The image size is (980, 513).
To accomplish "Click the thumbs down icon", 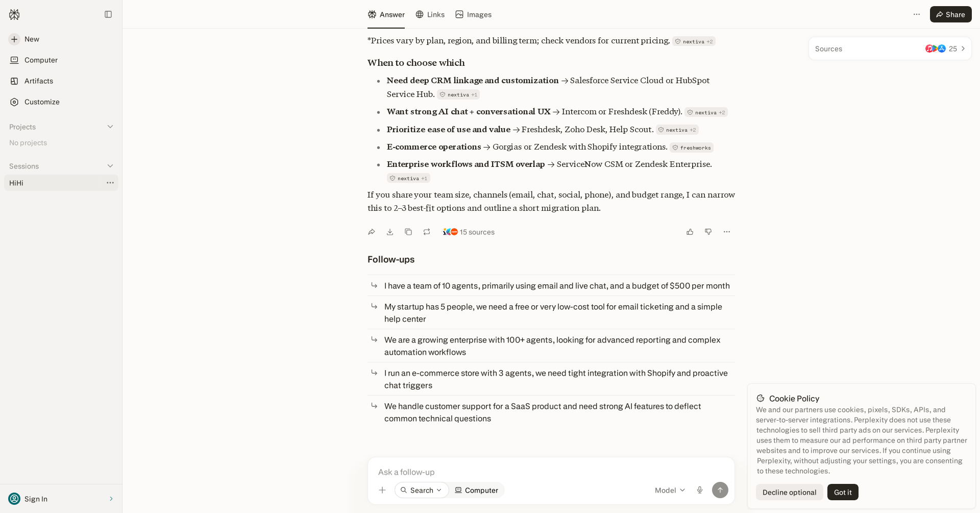I will [708, 232].
